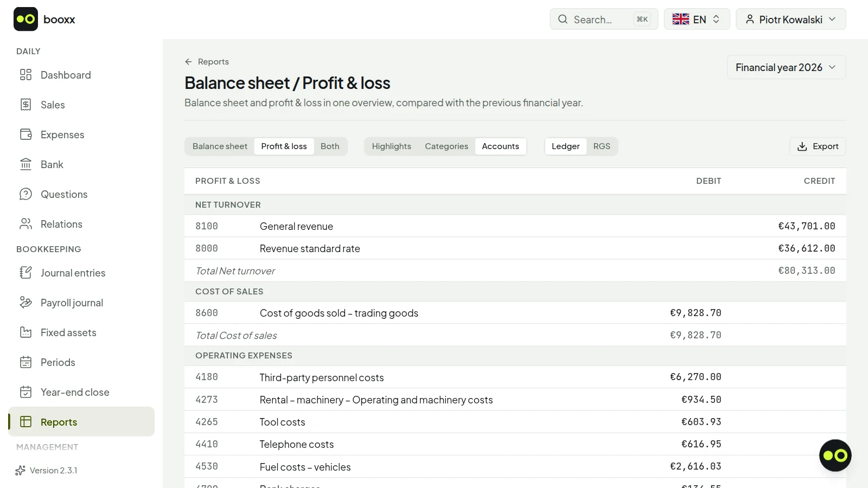Select the Accounts detail level
Image resolution: width=868 pixels, height=488 pixels.
500,146
